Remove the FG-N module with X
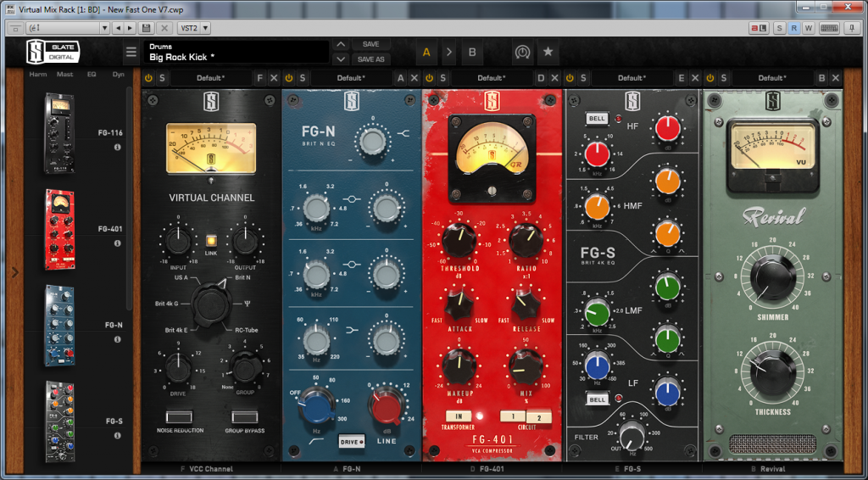Viewport: 868px width, 480px height. coord(414,78)
